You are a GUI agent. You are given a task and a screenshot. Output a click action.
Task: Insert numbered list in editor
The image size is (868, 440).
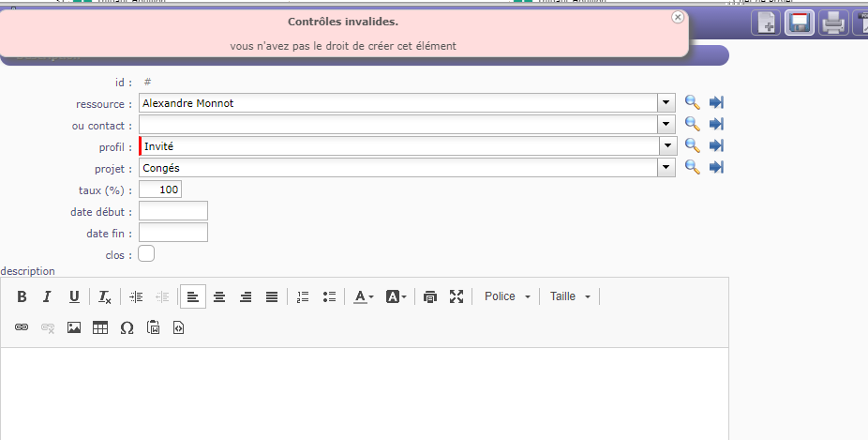click(303, 296)
